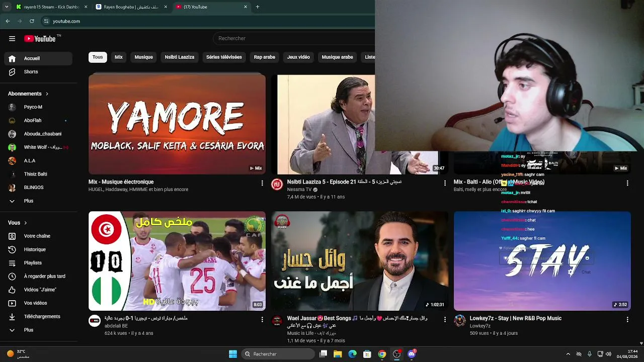Play the STAY video thumbnail

click(x=542, y=261)
